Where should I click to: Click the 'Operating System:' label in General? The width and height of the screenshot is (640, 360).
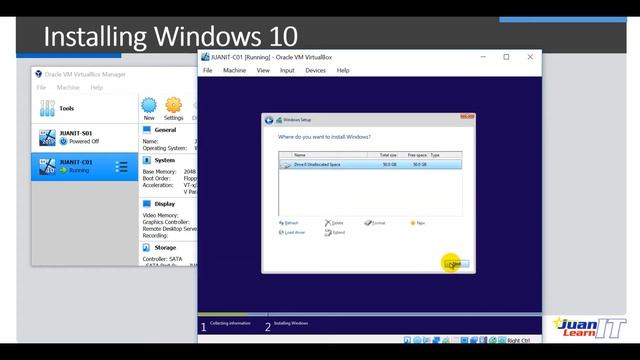(164, 148)
